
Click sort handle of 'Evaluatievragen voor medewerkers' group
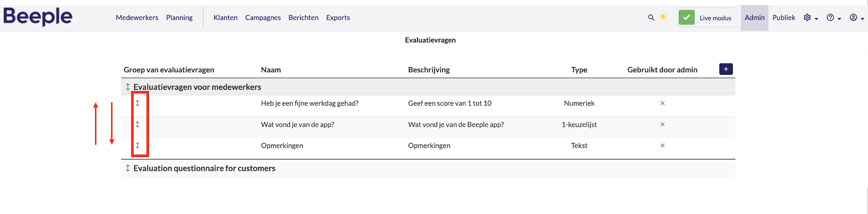point(128,87)
